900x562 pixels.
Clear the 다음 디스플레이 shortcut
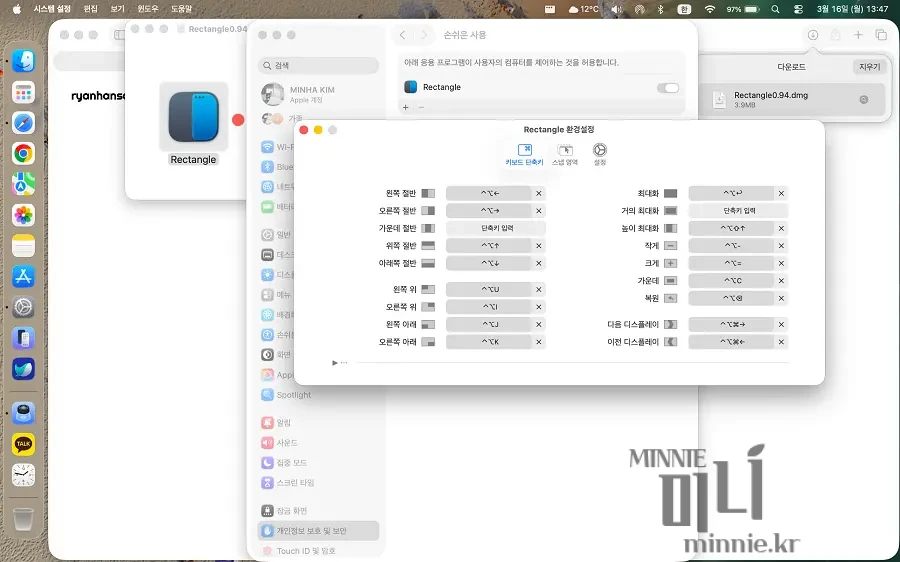click(x=781, y=324)
